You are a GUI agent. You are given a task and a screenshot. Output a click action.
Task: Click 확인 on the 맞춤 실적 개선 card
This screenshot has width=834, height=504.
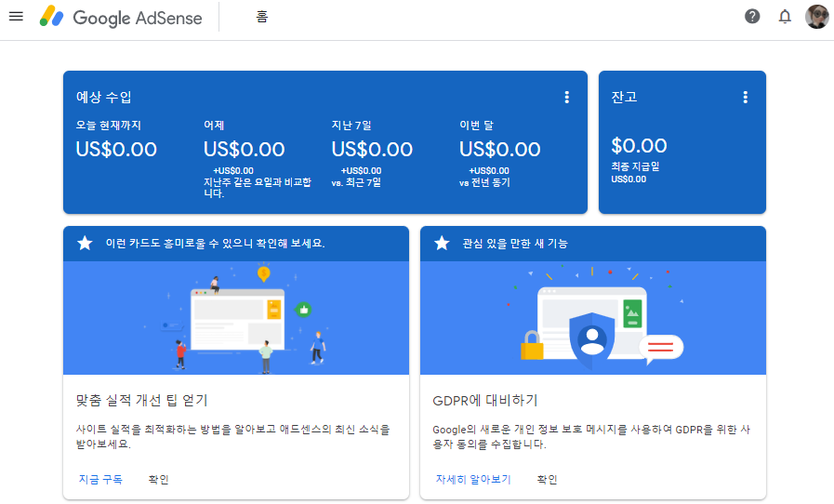pyautogui.click(x=158, y=479)
